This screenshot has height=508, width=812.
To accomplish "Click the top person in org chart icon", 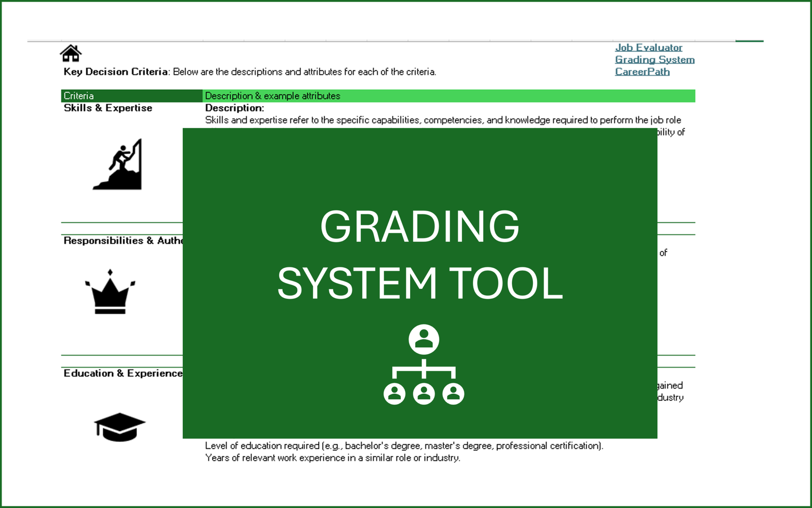I will click(x=424, y=339).
